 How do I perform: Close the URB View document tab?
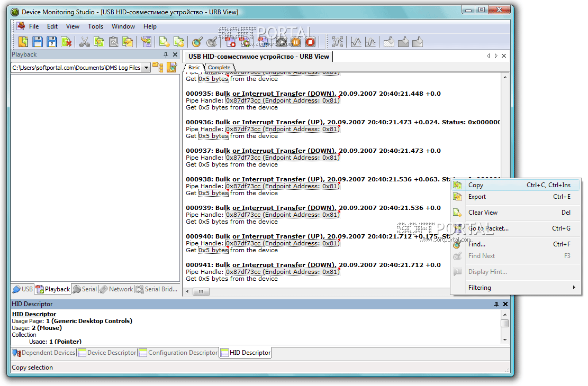pos(504,56)
